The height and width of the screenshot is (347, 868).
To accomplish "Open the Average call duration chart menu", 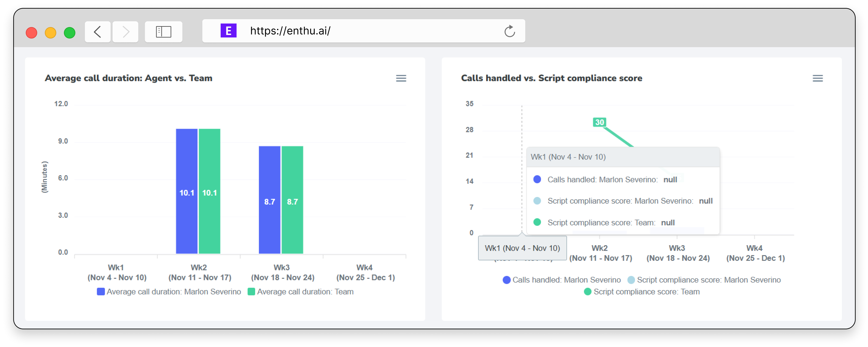I will pyautogui.click(x=401, y=78).
